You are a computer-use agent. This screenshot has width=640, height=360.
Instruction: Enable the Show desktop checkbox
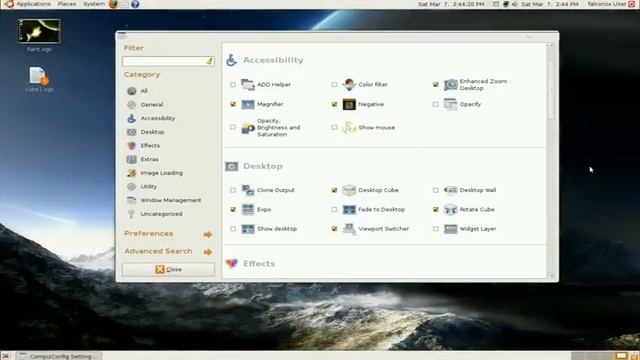coord(233,229)
